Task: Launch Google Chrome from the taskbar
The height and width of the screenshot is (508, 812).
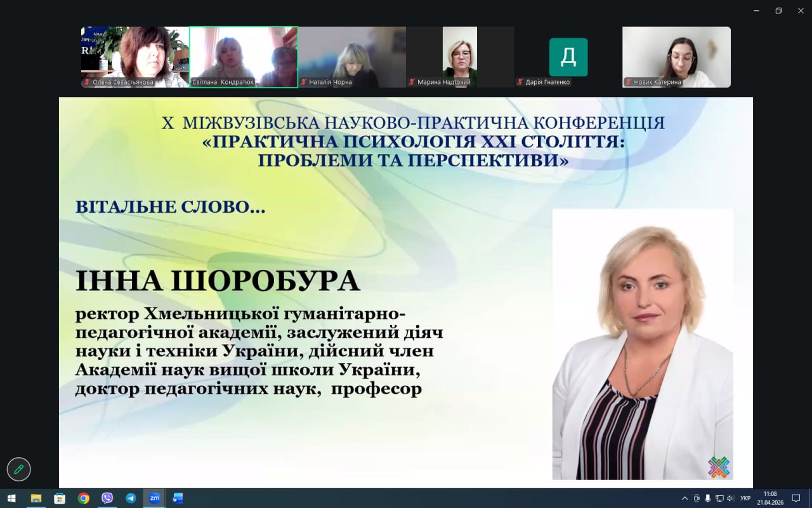Action: tap(83, 498)
